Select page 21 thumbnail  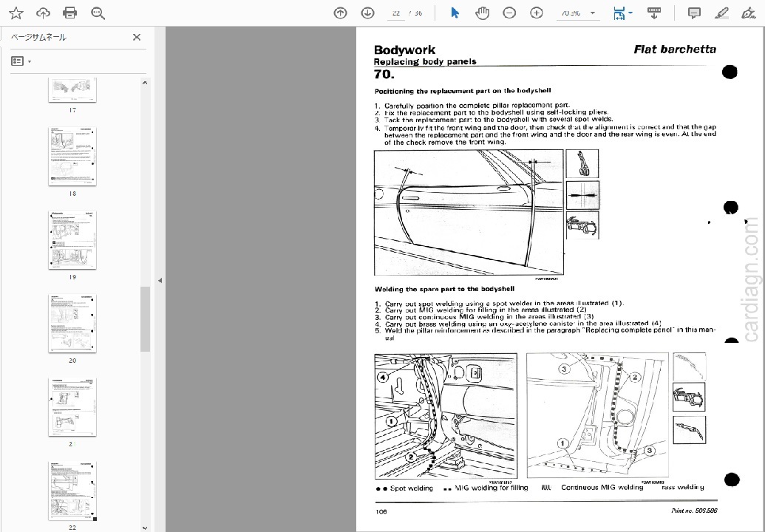(72, 407)
